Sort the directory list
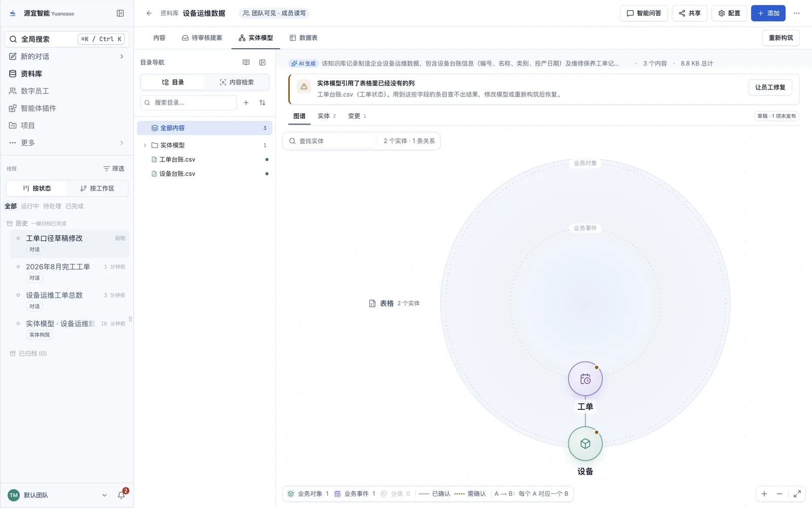 262,103
